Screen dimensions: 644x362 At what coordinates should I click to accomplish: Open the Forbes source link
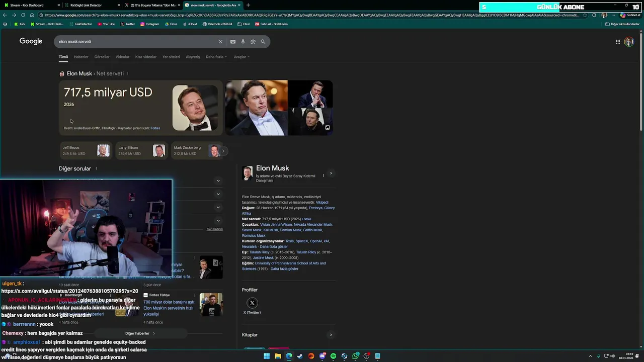pyautogui.click(x=155, y=128)
